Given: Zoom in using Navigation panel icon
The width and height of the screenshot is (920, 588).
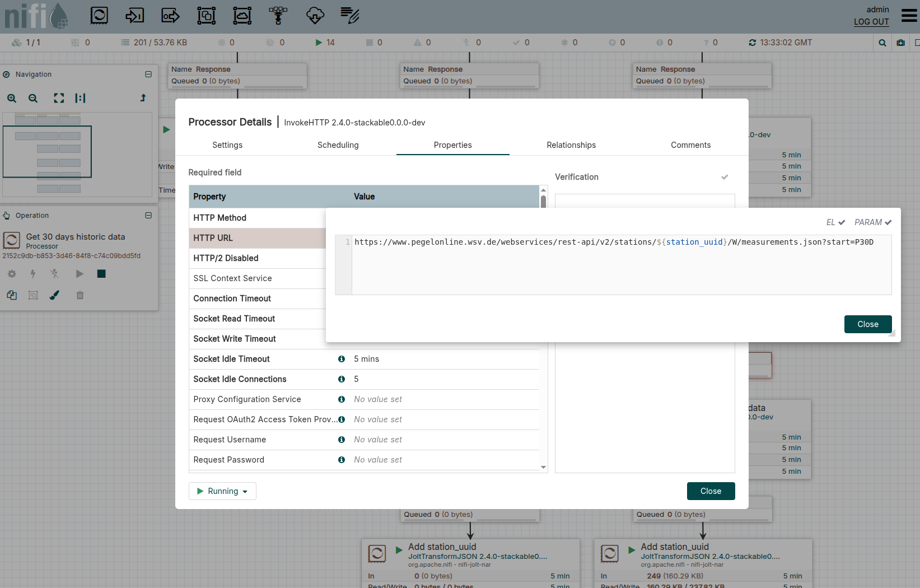Looking at the screenshot, I should pos(12,98).
